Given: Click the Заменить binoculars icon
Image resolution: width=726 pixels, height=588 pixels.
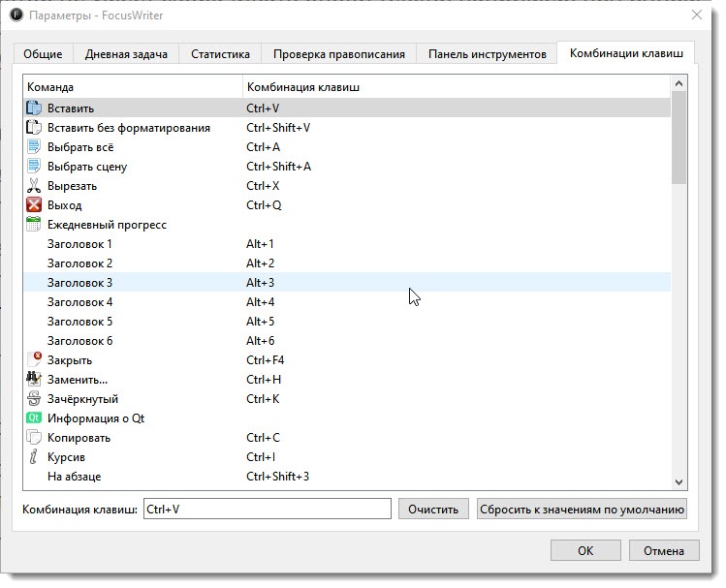Looking at the screenshot, I should pyautogui.click(x=34, y=380).
